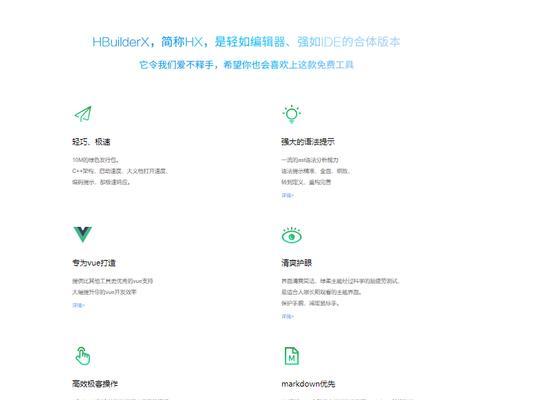Select the 清爽护眼 heading
This screenshot has height=400, width=542.
[x=297, y=263]
